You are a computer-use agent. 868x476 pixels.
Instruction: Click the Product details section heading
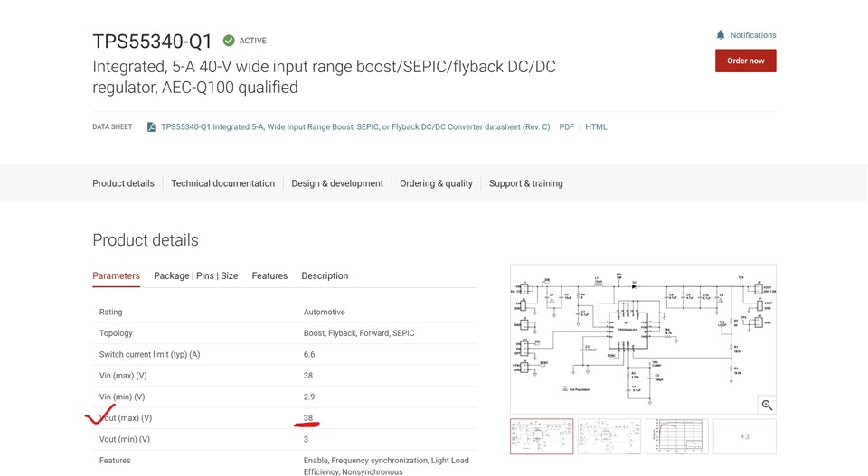[145, 240]
